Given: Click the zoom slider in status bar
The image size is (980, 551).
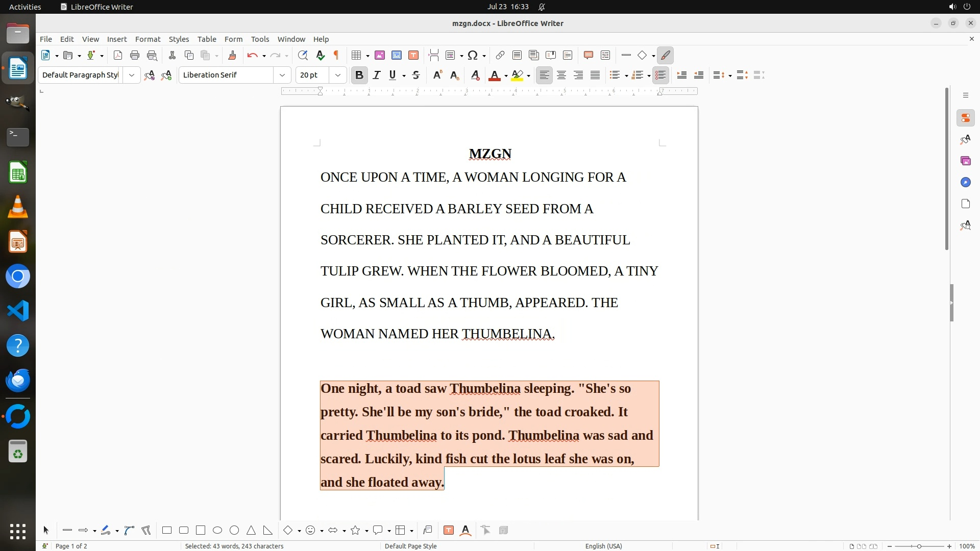Looking at the screenshot, I should tap(919, 546).
